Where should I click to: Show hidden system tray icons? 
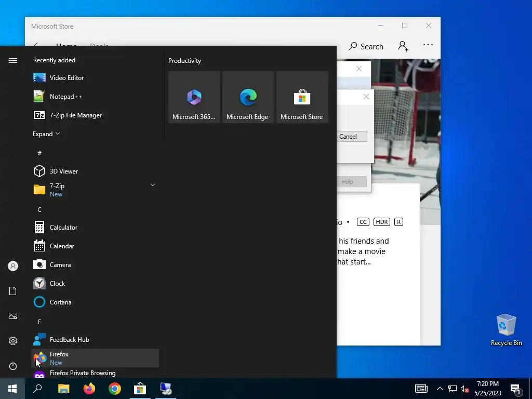click(x=440, y=389)
